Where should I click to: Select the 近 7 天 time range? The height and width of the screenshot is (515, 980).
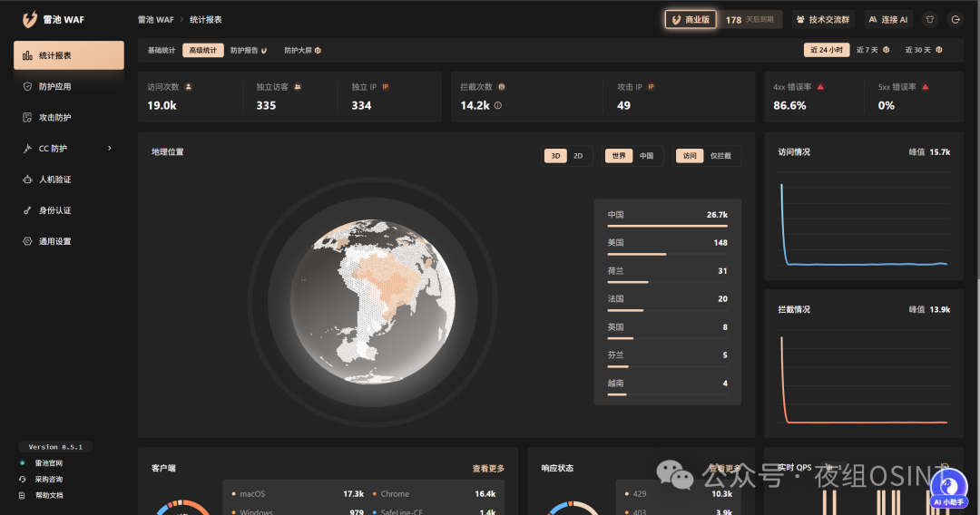[x=873, y=50]
